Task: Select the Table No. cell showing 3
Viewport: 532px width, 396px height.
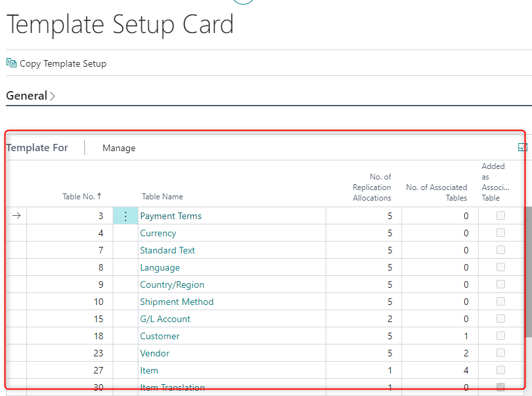Action: pos(100,215)
